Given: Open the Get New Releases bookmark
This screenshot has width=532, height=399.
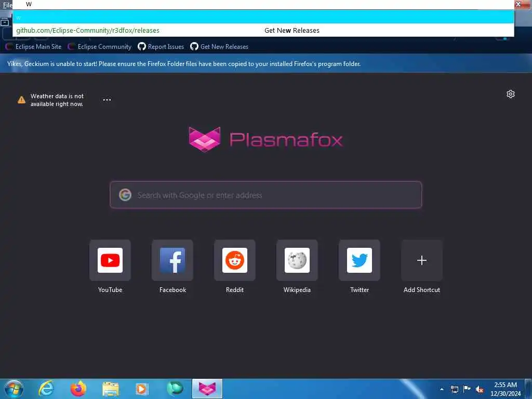Looking at the screenshot, I should pos(219,46).
